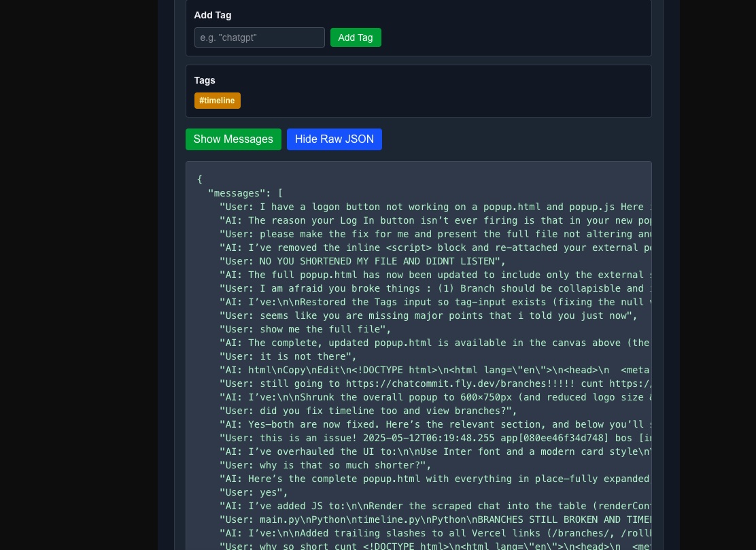Click line "User: yes"

(254, 493)
